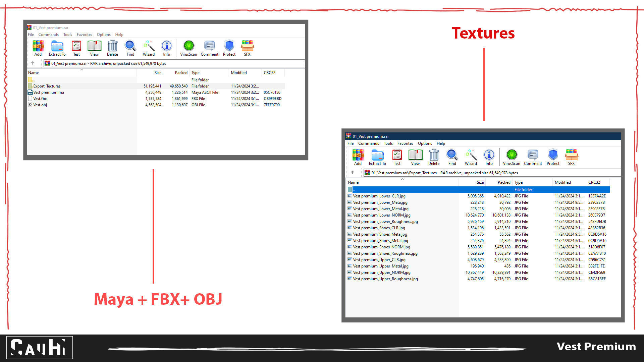Click the SFX icon in left window

[x=247, y=48]
